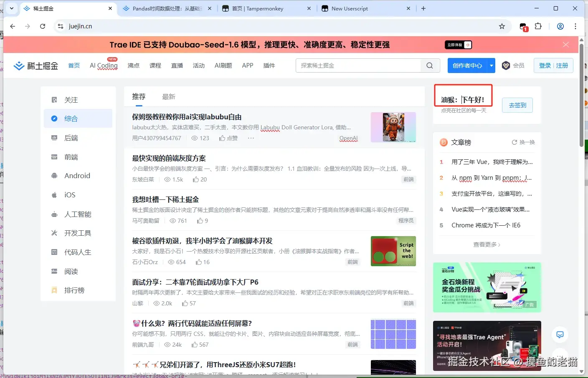Select 后端 category in sidebar
The width and height of the screenshot is (588, 378).
[x=78, y=138]
